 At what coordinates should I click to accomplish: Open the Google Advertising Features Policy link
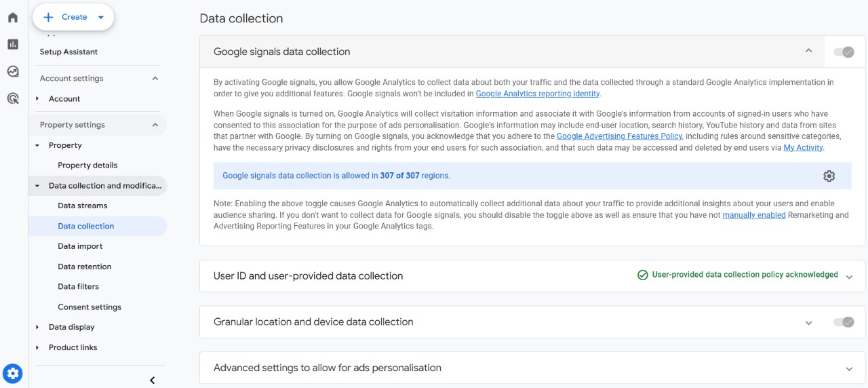(619, 136)
